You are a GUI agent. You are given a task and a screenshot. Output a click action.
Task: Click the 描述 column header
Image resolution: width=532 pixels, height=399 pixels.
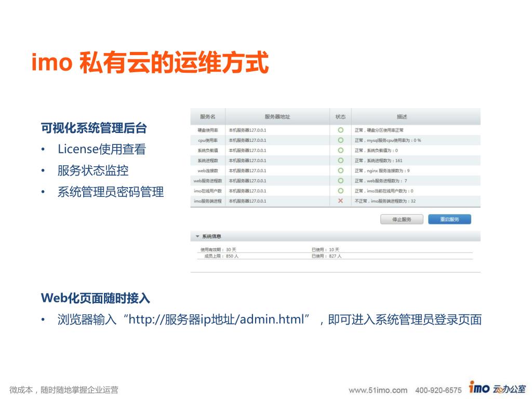[402, 117]
